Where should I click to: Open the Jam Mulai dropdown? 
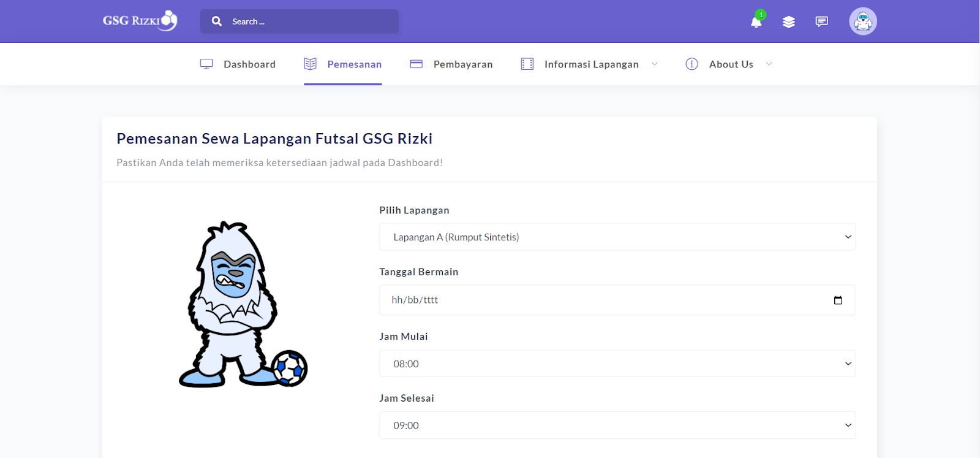coord(617,364)
